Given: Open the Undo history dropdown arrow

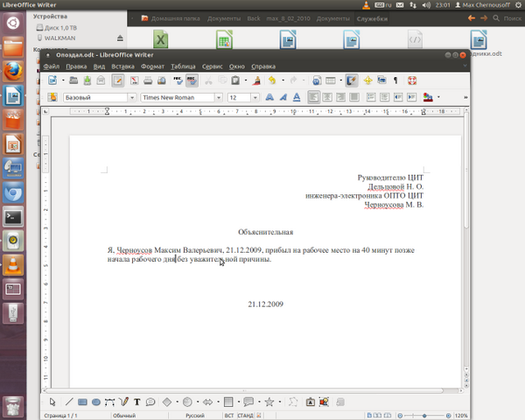Looking at the screenshot, I should [x=283, y=80].
